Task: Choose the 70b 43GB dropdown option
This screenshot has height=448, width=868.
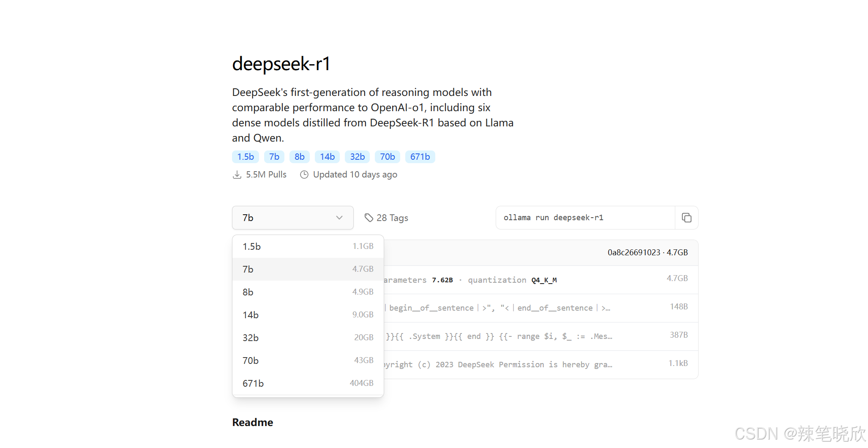Action: (308, 361)
